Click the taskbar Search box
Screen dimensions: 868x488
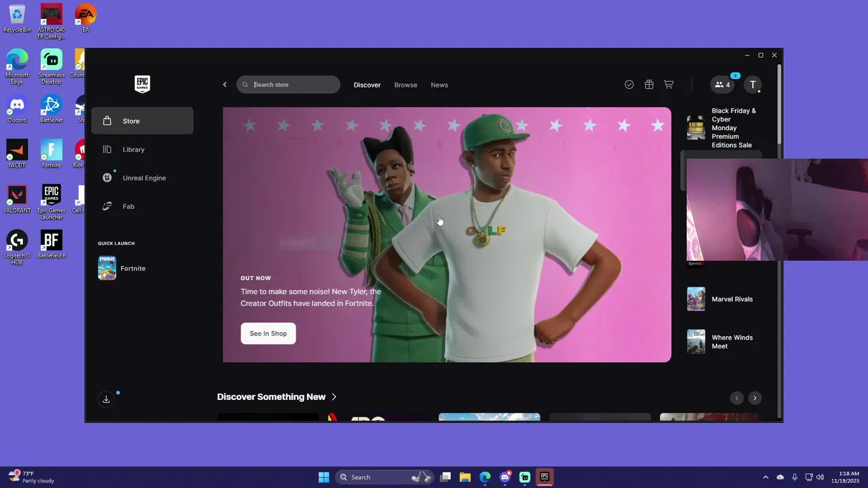coord(384,477)
